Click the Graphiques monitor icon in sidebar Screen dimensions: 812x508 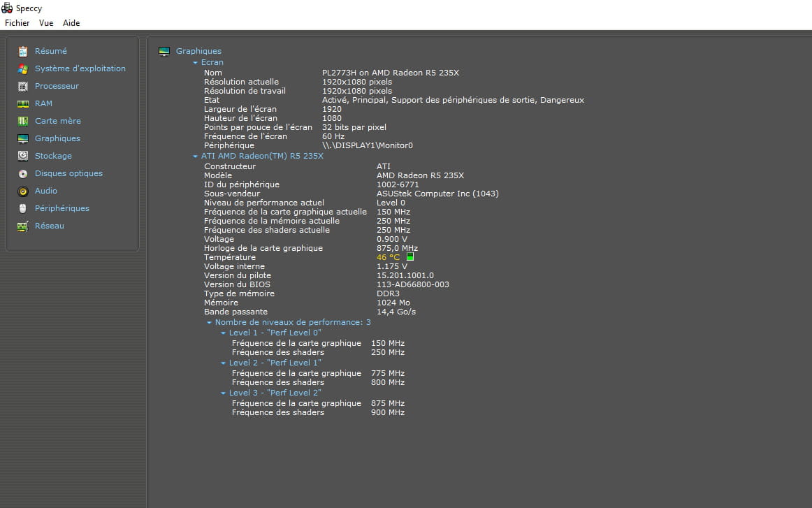click(23, 139)
